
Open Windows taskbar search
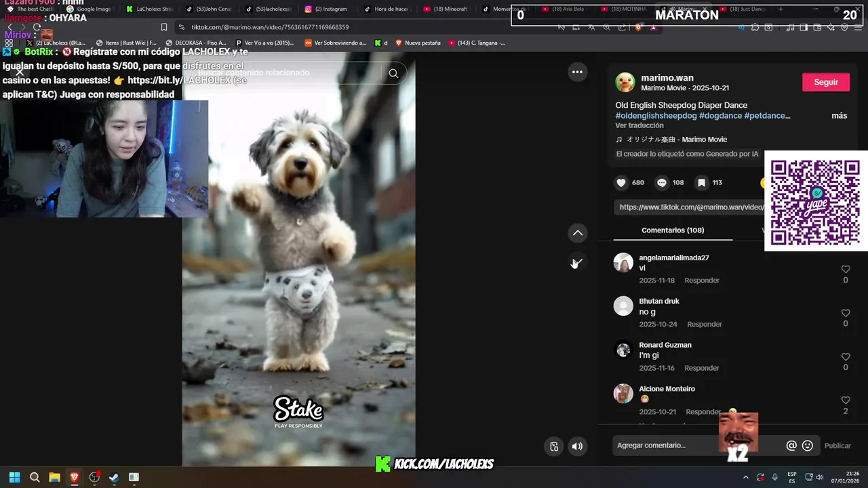35,477
